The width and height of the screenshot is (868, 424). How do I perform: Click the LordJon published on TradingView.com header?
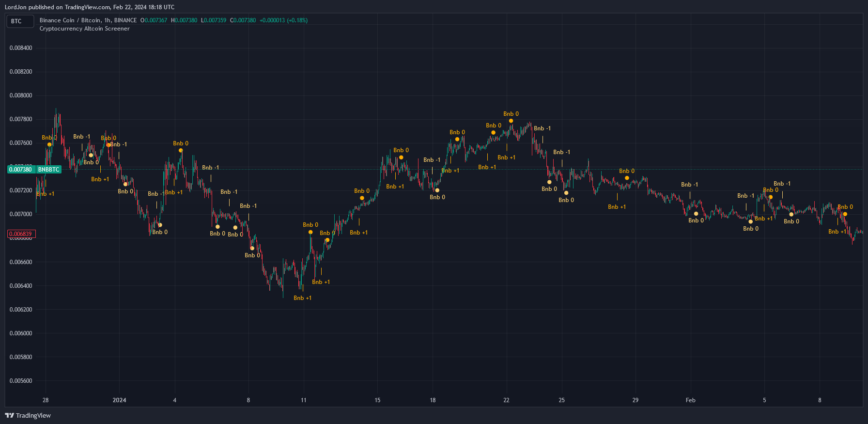point(90,7)
